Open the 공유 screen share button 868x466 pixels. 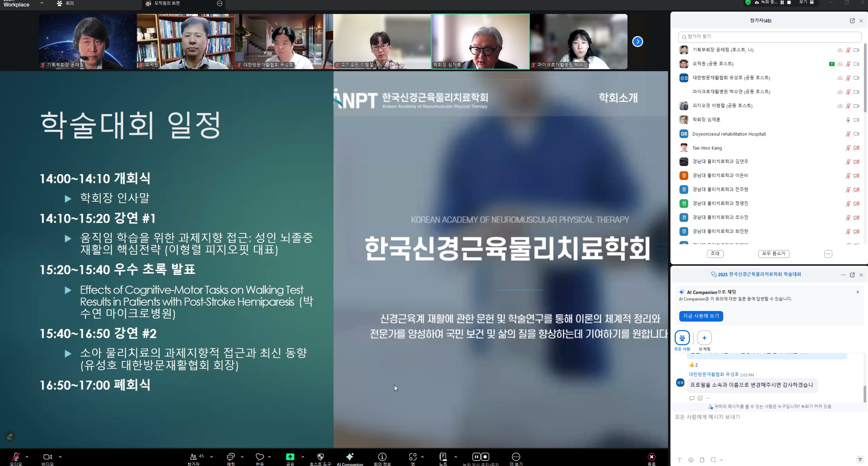point(290,457)
